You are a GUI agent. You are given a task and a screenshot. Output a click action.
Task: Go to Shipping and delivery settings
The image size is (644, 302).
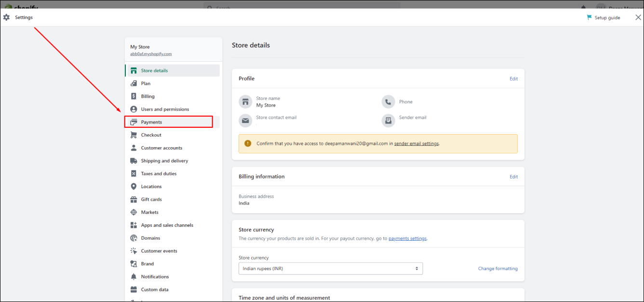click(173, 161)
